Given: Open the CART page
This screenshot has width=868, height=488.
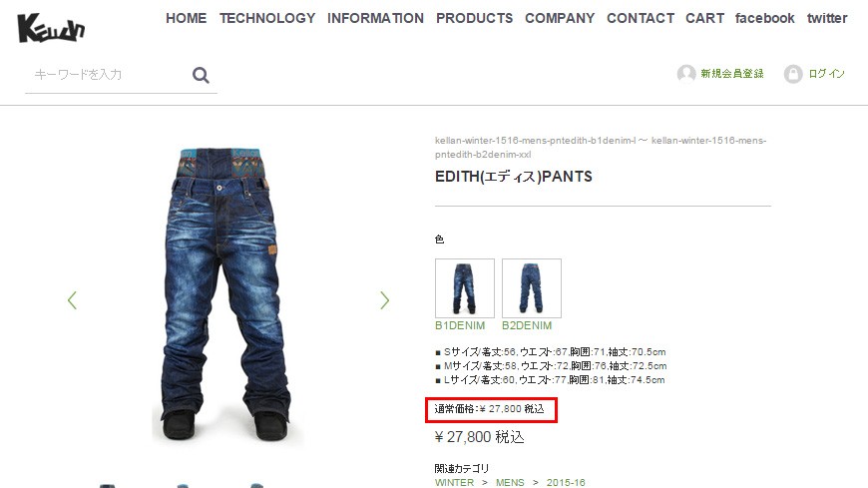Looking at the screenshot, I should coord(704,18).
